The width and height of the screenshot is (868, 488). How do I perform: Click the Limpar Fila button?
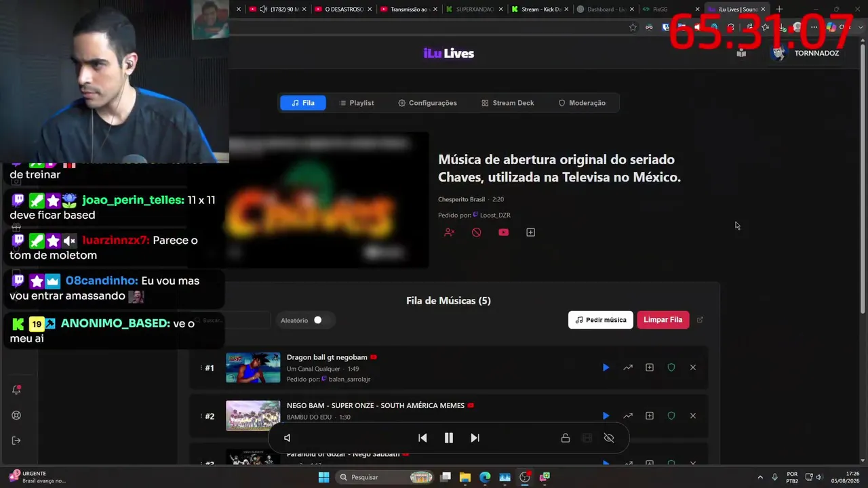pyautogui.click(x=663, y=320)
